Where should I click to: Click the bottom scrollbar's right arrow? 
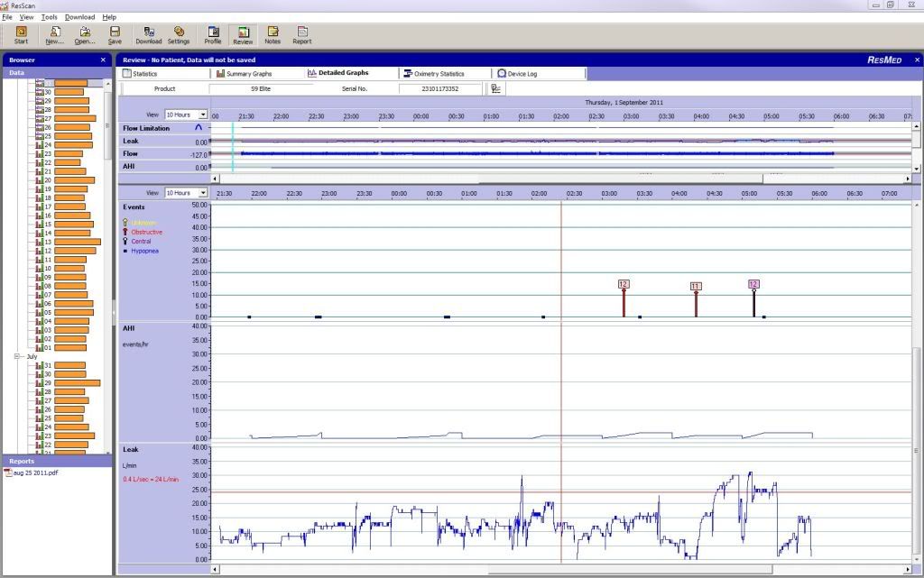[908, 569]
